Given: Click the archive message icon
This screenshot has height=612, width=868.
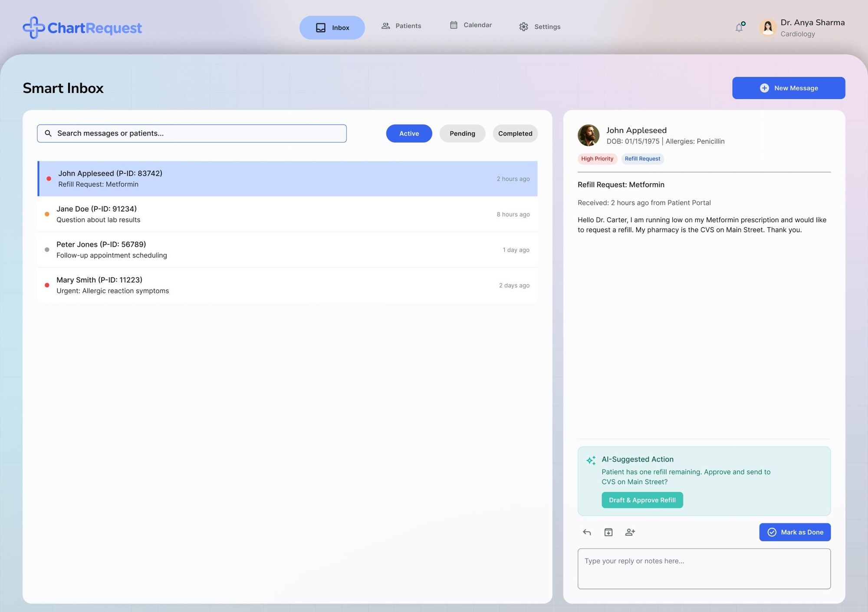Looking at the screenshot, I should coord(608,532).
